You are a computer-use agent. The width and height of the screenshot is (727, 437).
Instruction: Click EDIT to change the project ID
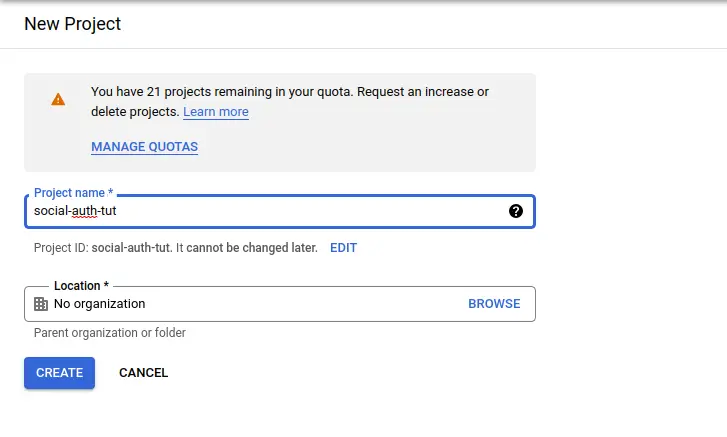click(x=343, y=248)
